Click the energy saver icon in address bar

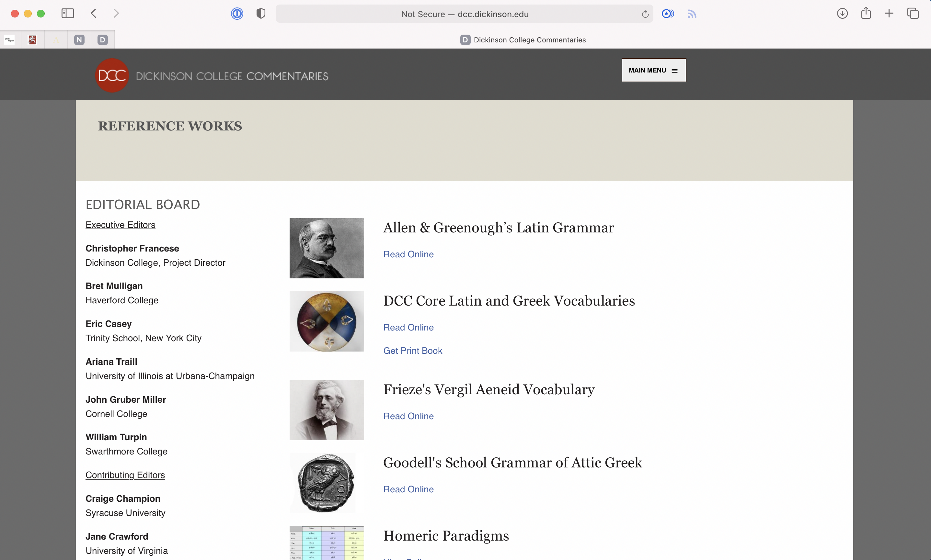click(x=668, y=14)
